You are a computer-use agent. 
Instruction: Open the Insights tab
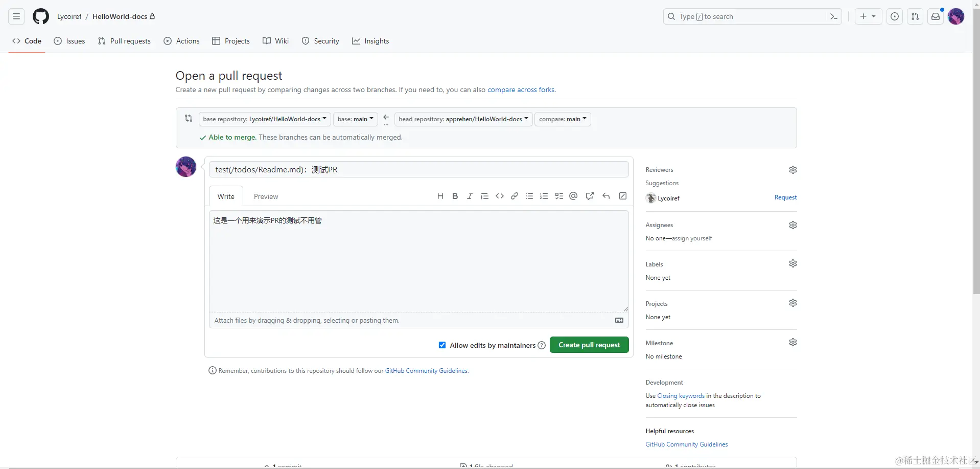(370, 41)
